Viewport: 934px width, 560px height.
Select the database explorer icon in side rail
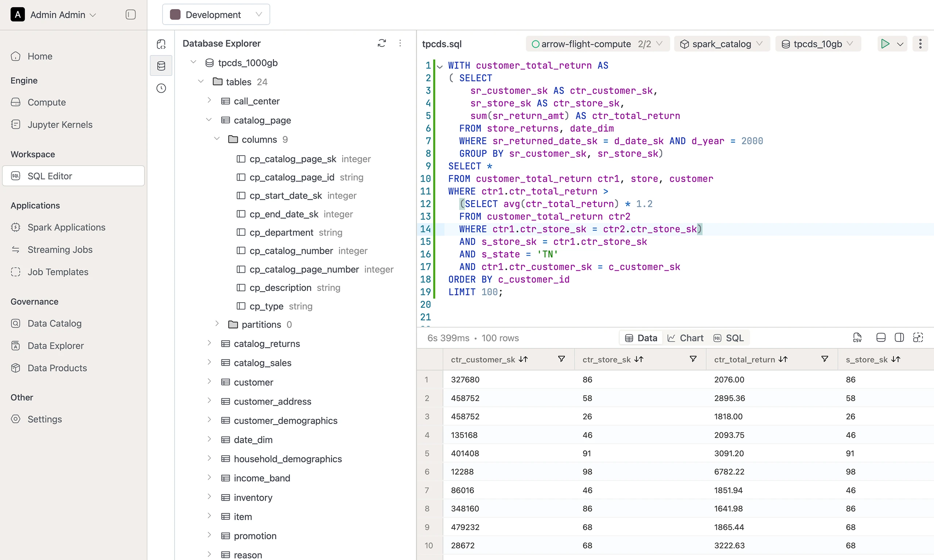(x=161, y=66)
